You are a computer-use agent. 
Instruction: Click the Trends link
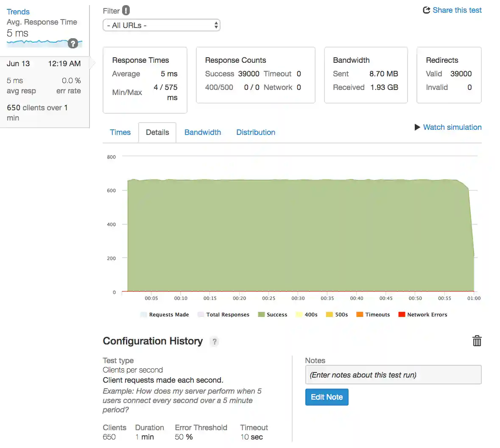pos(18,12)
